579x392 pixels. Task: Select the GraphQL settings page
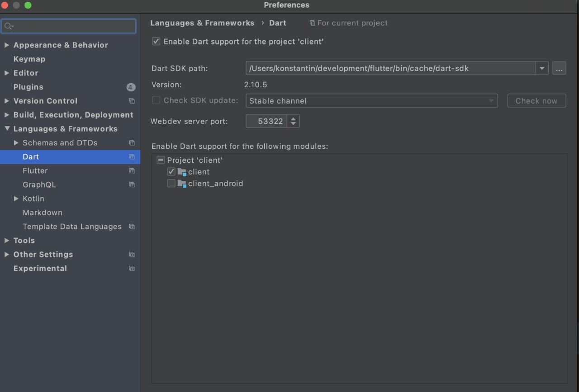point(39,185)
